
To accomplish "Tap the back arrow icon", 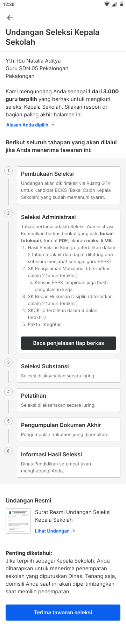I will tap(10, 18).
